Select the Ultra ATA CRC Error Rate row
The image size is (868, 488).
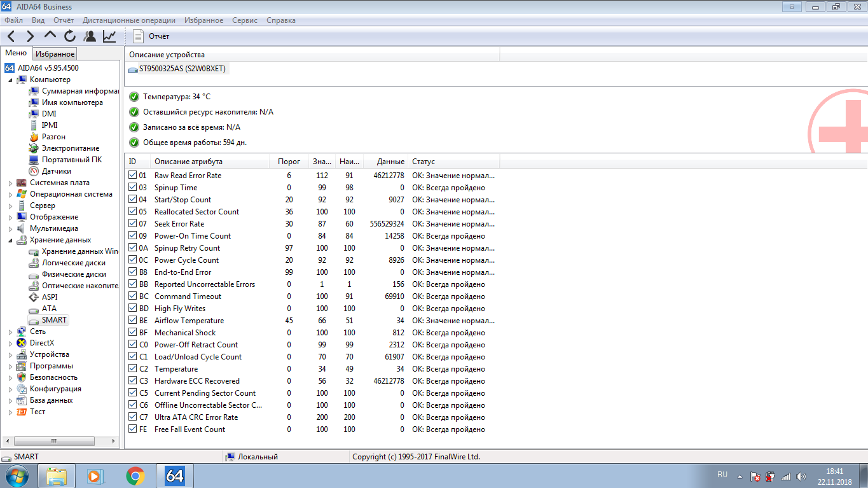312,417
